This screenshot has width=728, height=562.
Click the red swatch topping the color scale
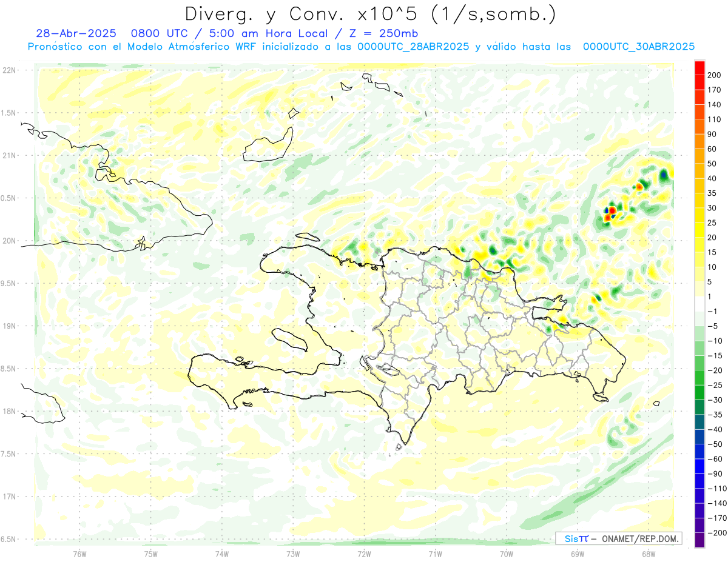[699, 68]
